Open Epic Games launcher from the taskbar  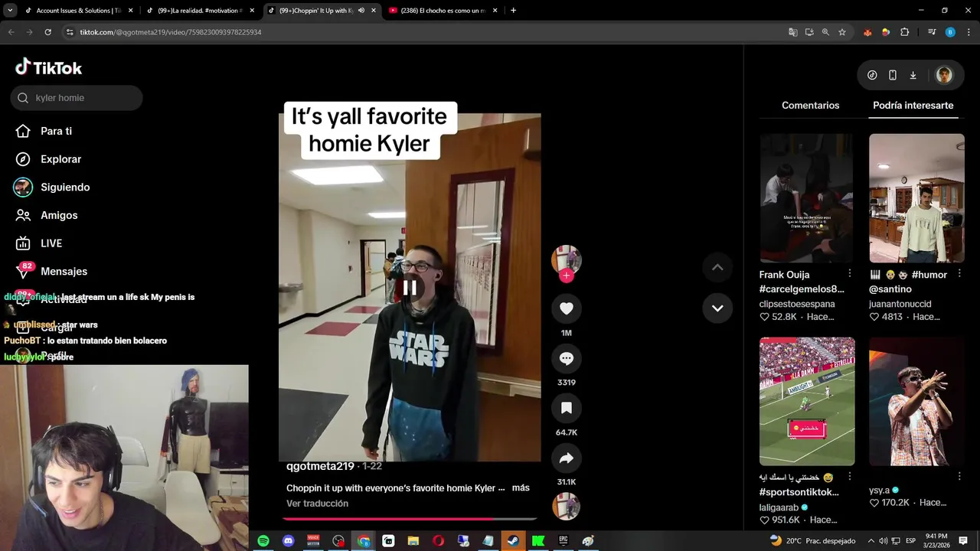(x=563, y=541)
